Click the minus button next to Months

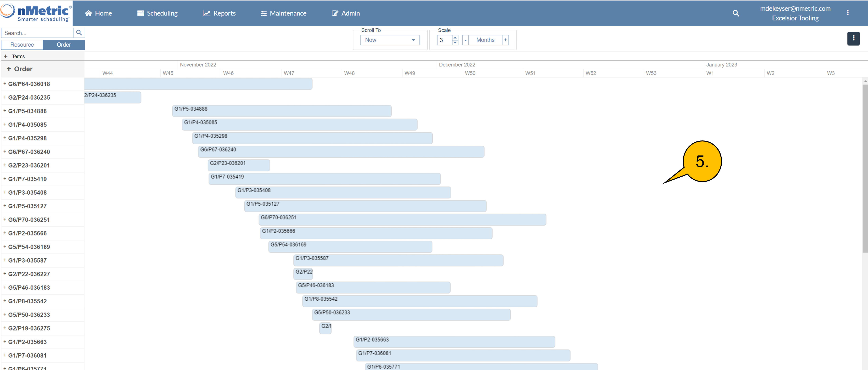[465, 40]
